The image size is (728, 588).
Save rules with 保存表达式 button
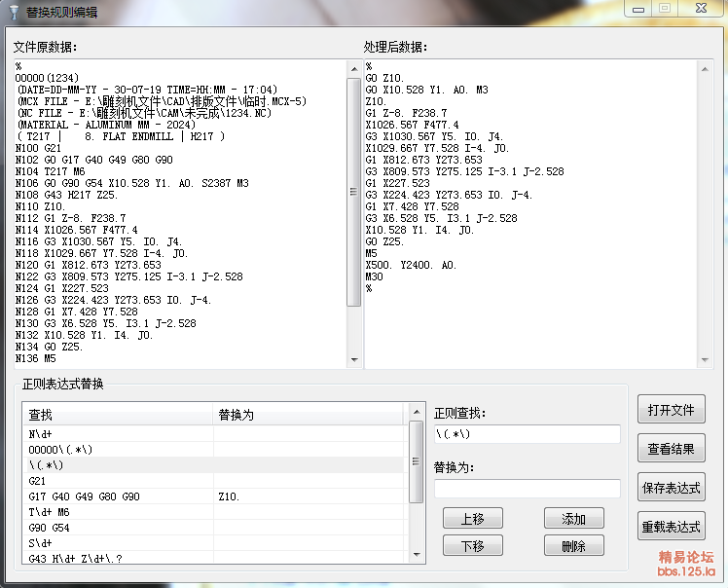(671, 487)
